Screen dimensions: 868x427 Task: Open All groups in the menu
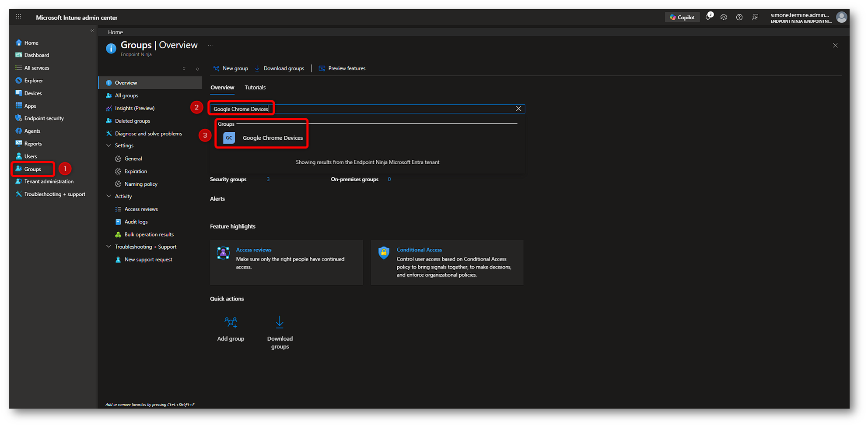[126, 95]
